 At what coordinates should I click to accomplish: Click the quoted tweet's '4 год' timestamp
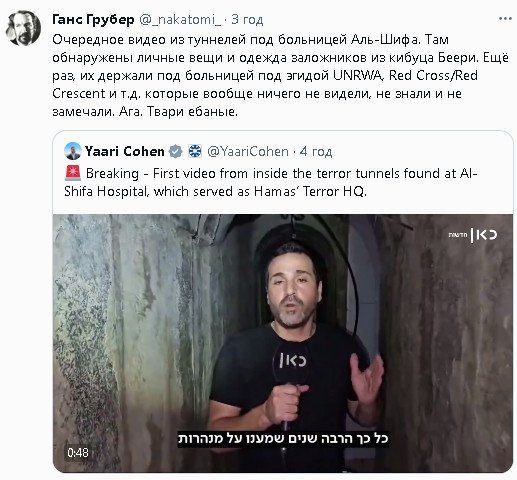click(316, 152)
